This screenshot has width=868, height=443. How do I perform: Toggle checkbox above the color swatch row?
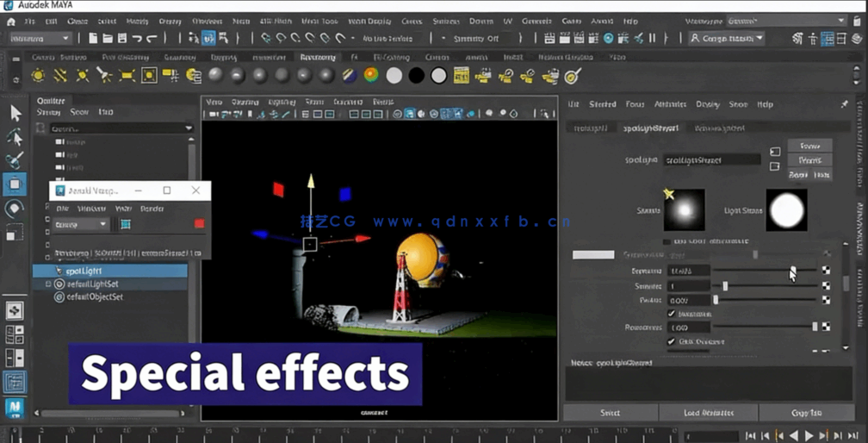click(666, 241)
